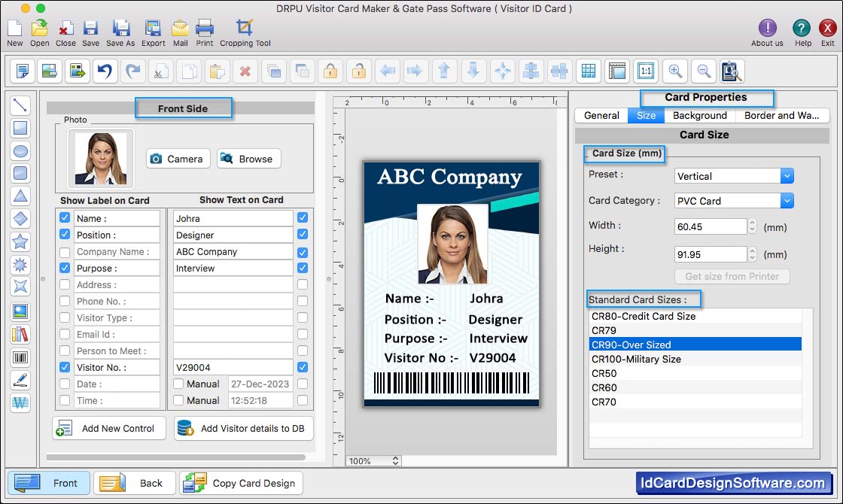The image size is (843, 504).
Task: Click the Undo arrow in the toolbar
Action: tap(105, 71)
